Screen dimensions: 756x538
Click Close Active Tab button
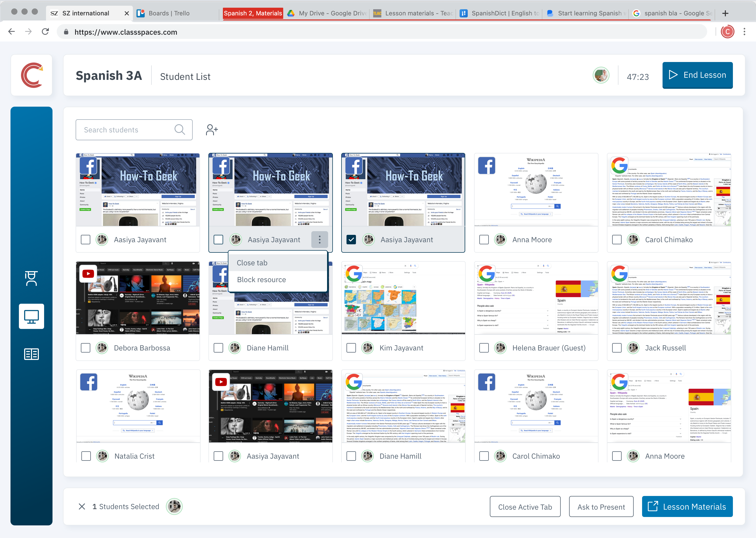click(x=525, y=506)
